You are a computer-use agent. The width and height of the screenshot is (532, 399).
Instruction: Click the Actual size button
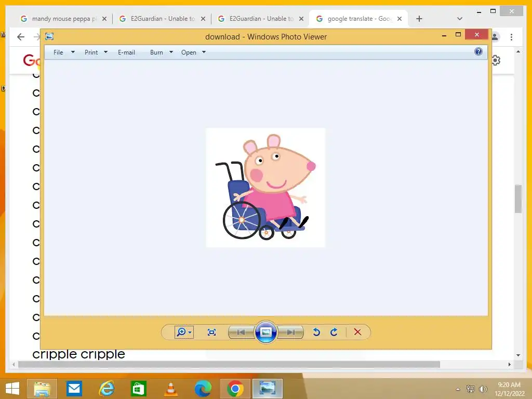(212, 332)
